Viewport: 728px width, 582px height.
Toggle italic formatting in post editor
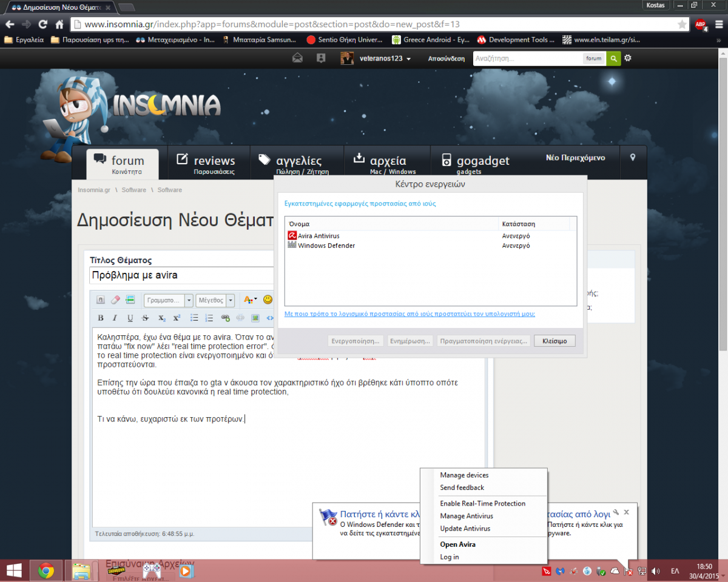(x=115, y=318)
